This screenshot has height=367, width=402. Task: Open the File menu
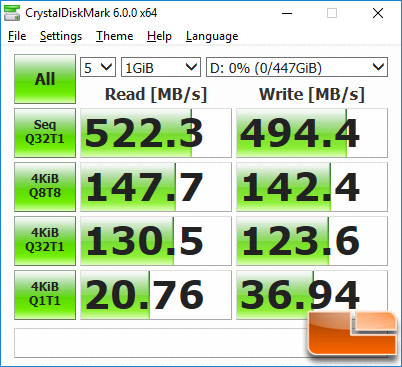pyautogui.click(x=17, y=36)
